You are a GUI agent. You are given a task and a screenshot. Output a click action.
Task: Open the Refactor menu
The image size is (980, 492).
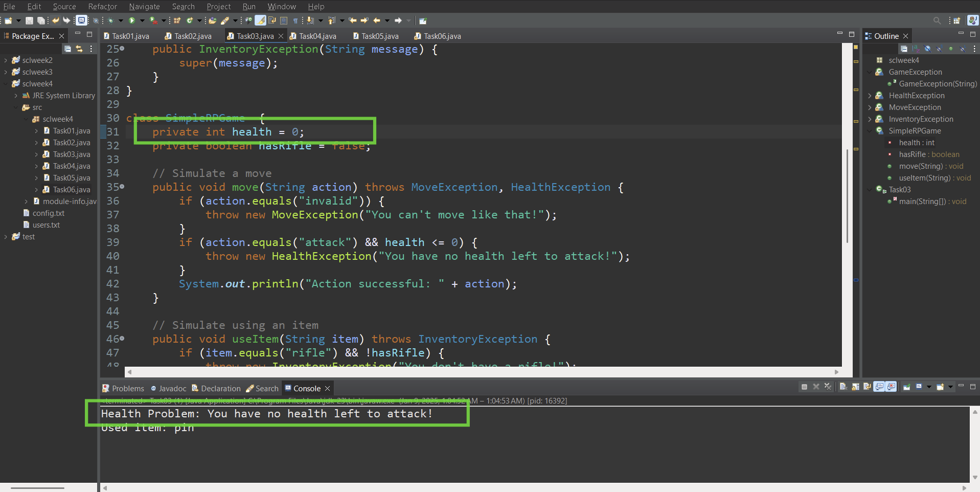102,6
